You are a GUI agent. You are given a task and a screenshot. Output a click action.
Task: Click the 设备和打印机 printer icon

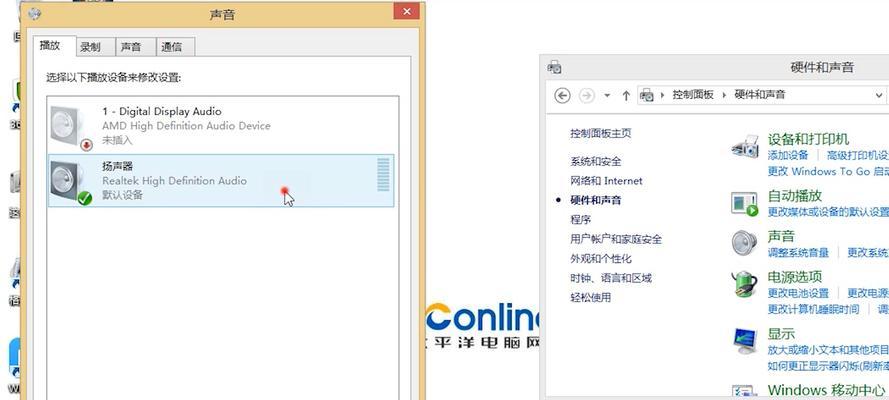[x=744, y=147]
